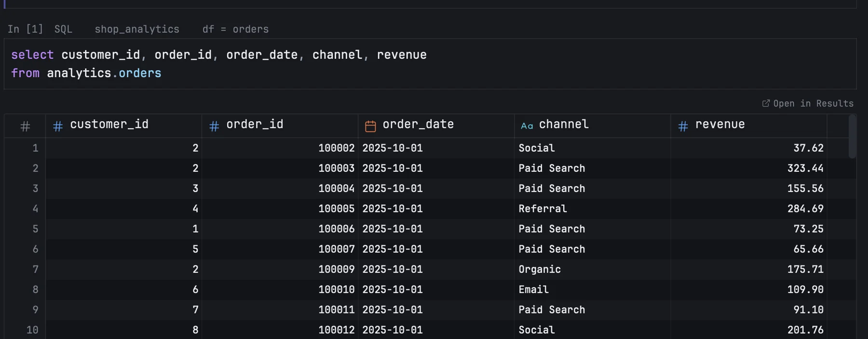Viewport: 868px width, 339px height.
Task: Click the Paid Search cell in row 2
Action: point(592,168)
